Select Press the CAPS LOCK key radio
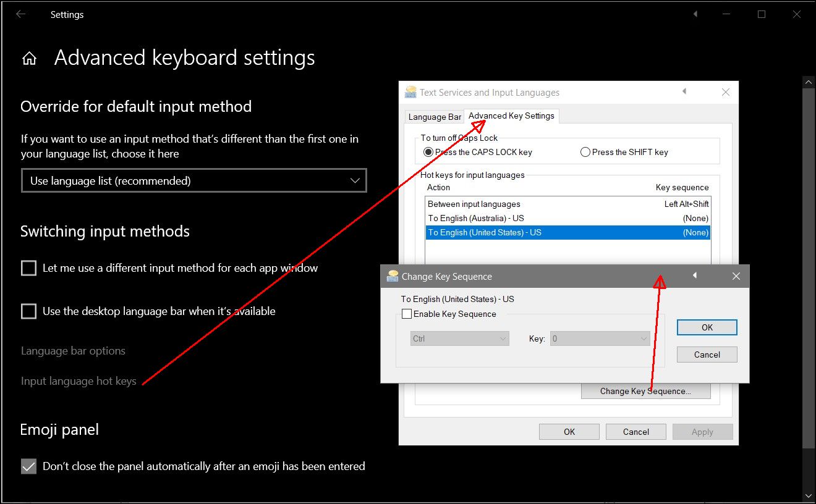This screenshot has height=504, width=816. 428,152
